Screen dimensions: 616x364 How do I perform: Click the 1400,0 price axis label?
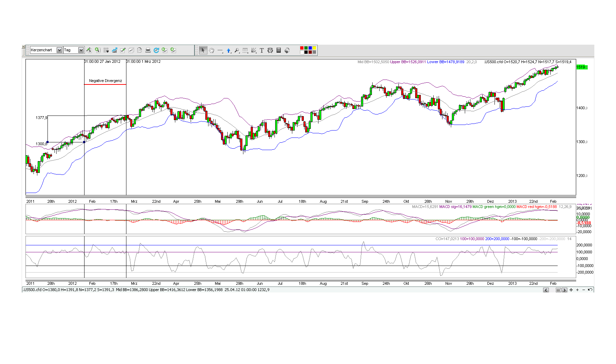582,108
